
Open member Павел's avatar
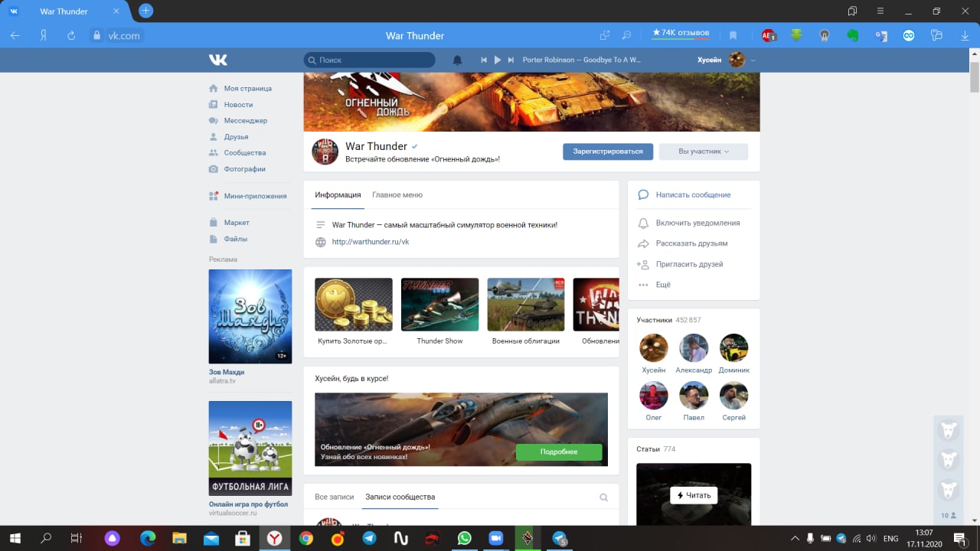point(694,396)
